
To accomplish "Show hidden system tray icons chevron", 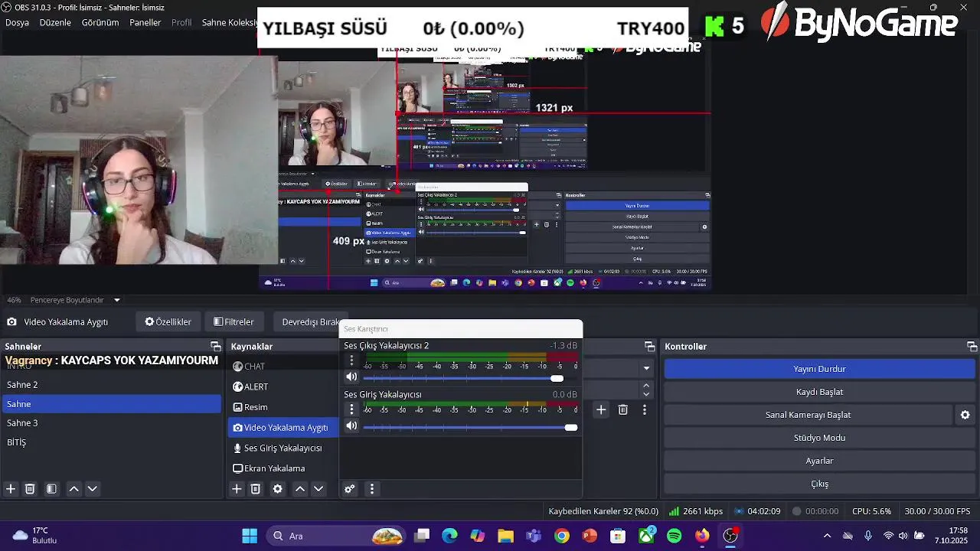I will (827, 536).
